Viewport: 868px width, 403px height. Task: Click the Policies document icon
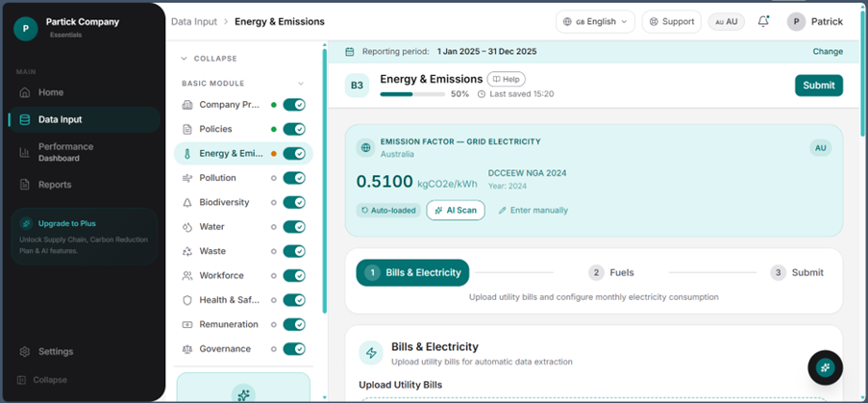187,129
